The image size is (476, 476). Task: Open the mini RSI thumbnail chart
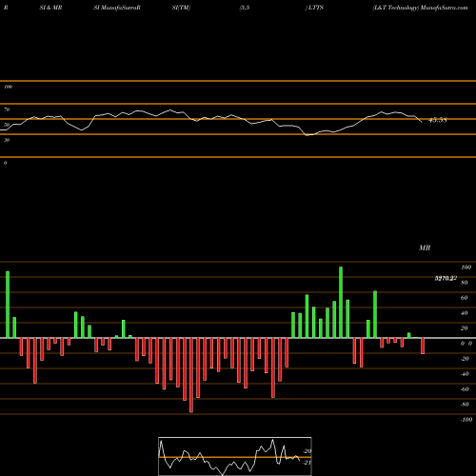235,456
